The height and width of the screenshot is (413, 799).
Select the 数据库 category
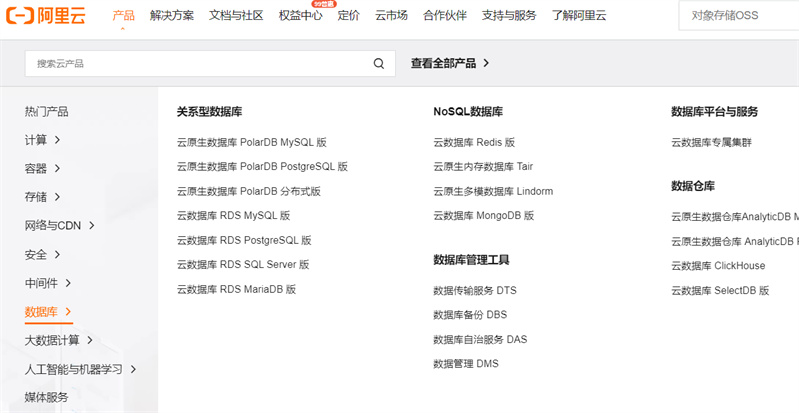coord(48,312)
